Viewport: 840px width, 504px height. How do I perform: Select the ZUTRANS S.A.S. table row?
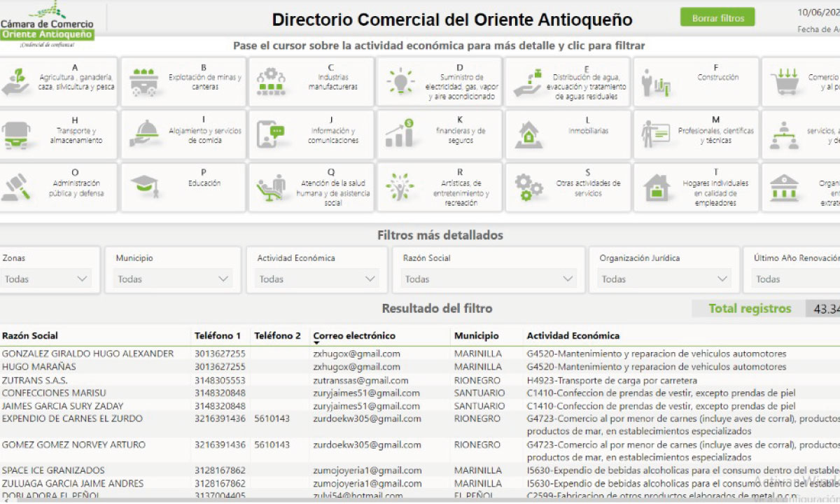[x=35, y=380]
